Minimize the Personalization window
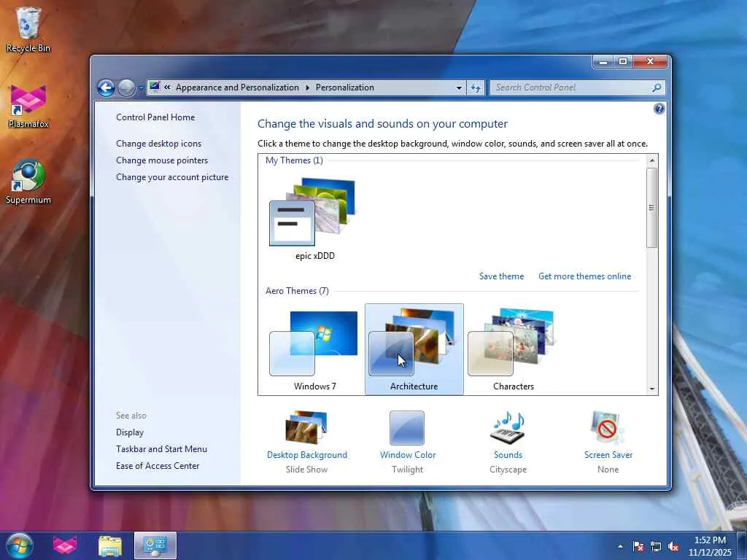The width and height of the screenshot is (747, 560). coord(603,62)
